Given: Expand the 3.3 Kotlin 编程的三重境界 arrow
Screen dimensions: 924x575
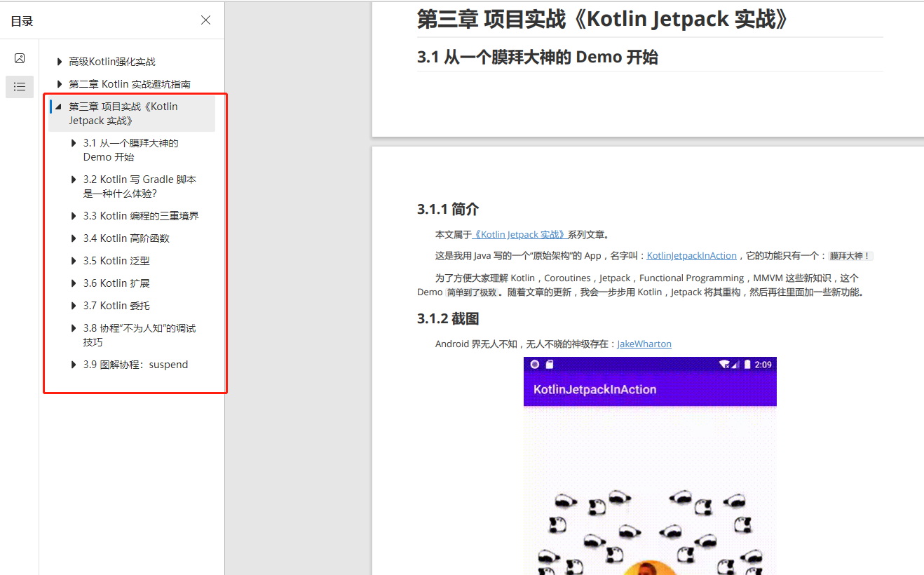Looking at the screenshot, I should [x=74, y=216].
